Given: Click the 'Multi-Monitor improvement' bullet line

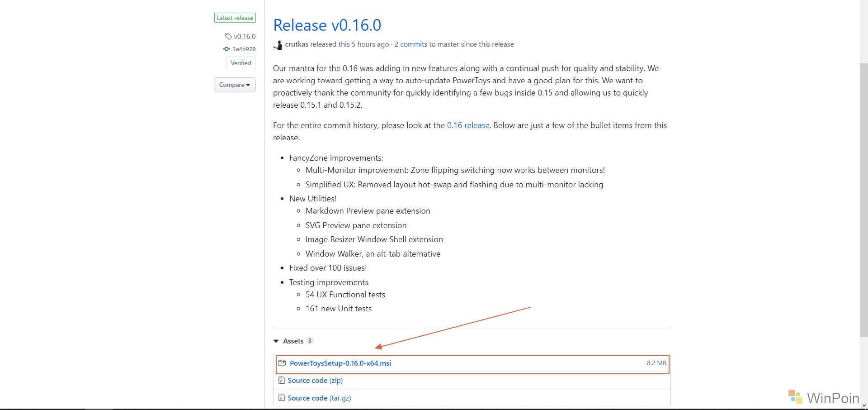Looking at the screenshot, I should pos(455,170).
